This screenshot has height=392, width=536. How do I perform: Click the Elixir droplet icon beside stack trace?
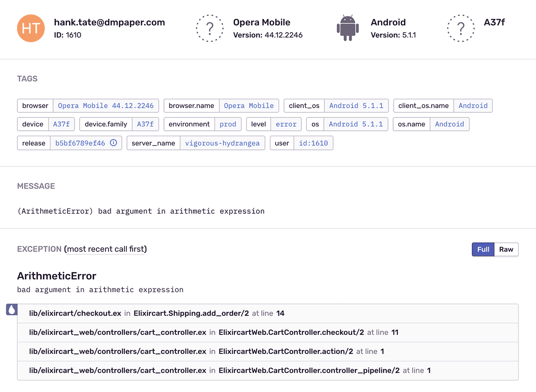(12, 309)
